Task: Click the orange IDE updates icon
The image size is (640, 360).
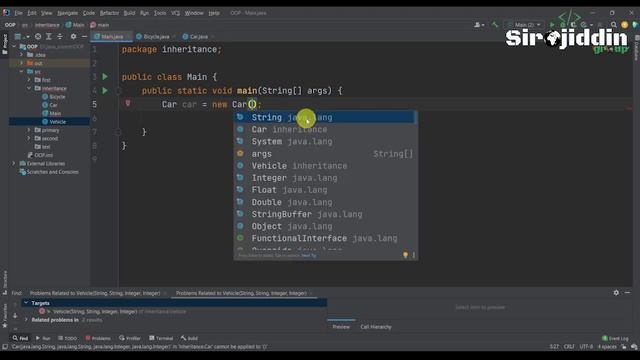Action: point(624,25)
